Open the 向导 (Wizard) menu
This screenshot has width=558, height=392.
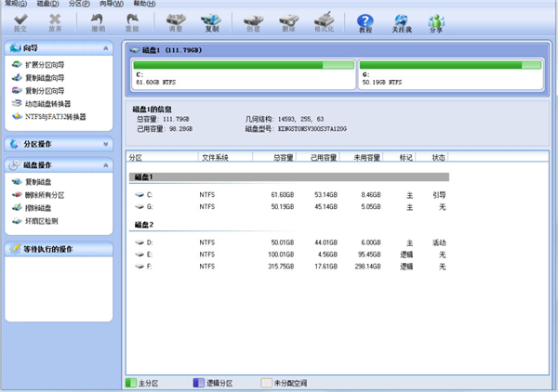[111, 4]
